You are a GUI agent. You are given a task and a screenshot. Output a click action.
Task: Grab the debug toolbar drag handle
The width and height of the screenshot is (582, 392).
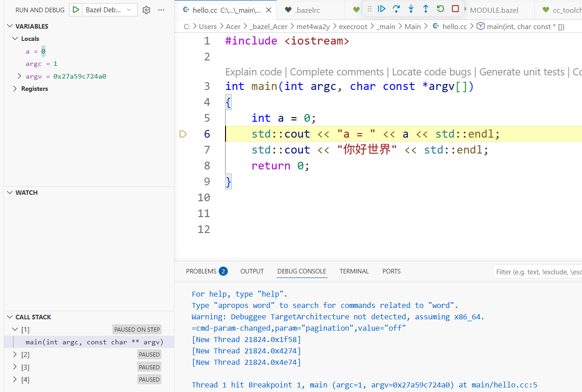pos(369,9)
